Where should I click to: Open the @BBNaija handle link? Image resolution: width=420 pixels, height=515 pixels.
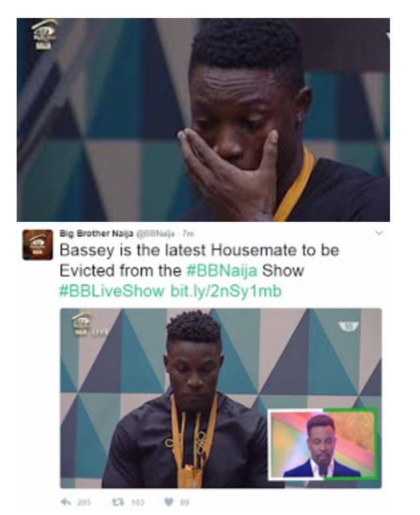155,234
